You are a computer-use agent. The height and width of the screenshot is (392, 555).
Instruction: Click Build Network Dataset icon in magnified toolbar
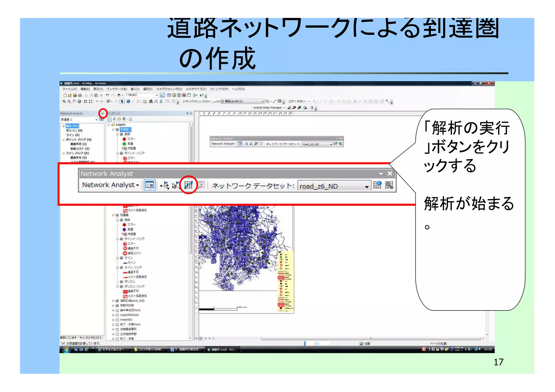[389, 185]
